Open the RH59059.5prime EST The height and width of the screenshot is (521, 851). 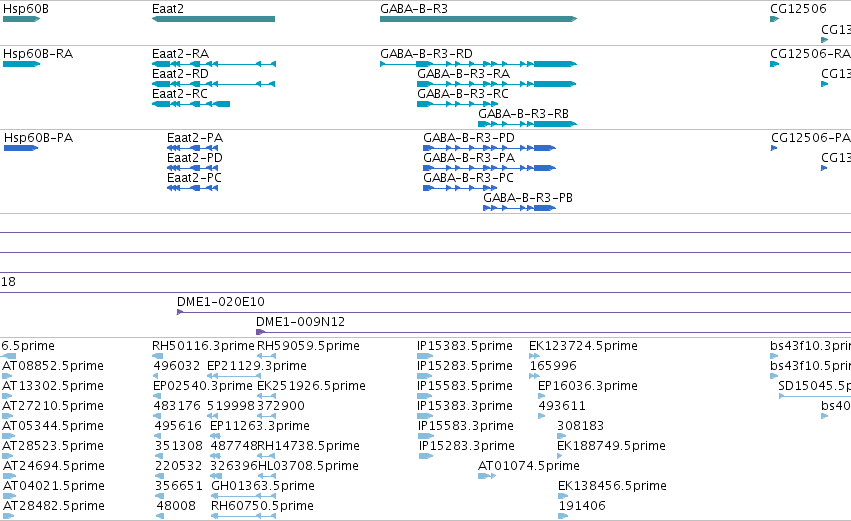308,346
